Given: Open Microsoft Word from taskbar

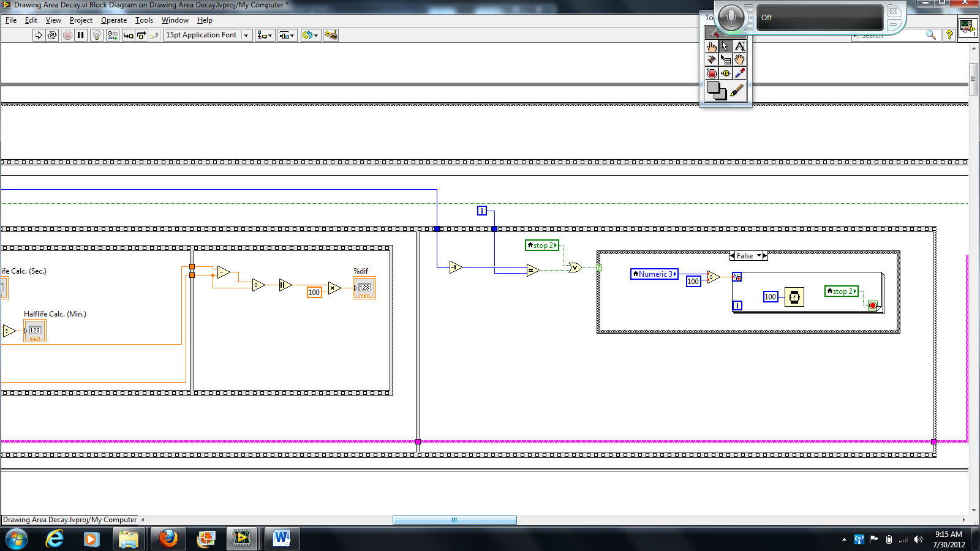Looking at the screenshot, I should click(x=282, y=539).
